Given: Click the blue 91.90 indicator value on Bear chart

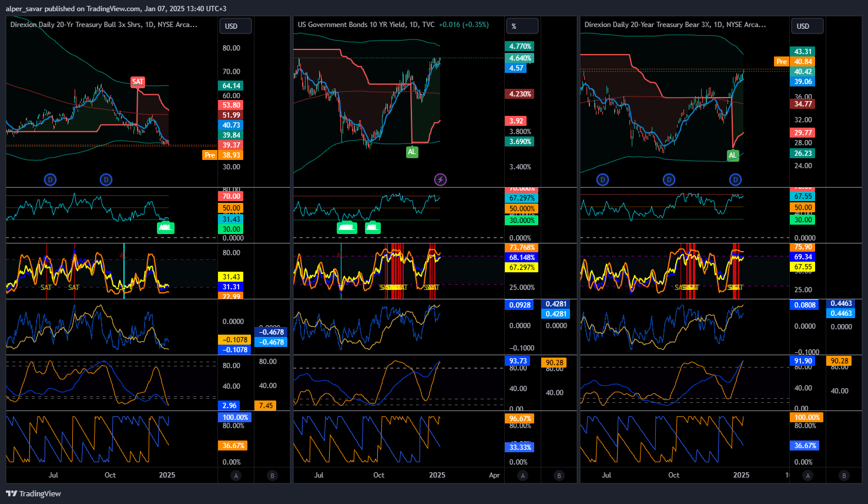Looking at the screenshot, I should (803, 361).
